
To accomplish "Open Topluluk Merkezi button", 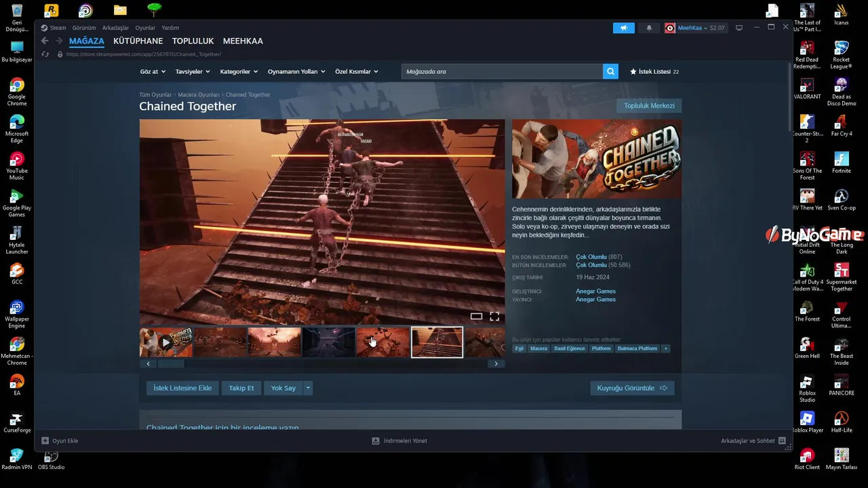I will click(x=649, y=106).
